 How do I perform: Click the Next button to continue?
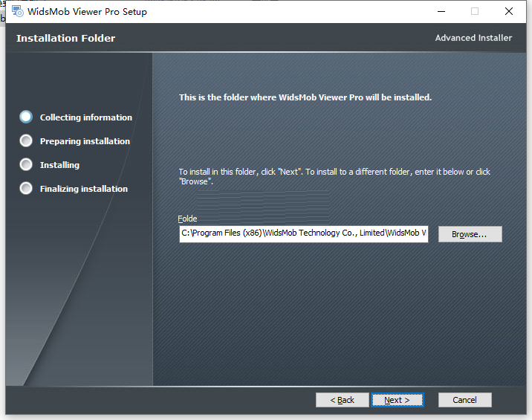(x=397, y=400)
